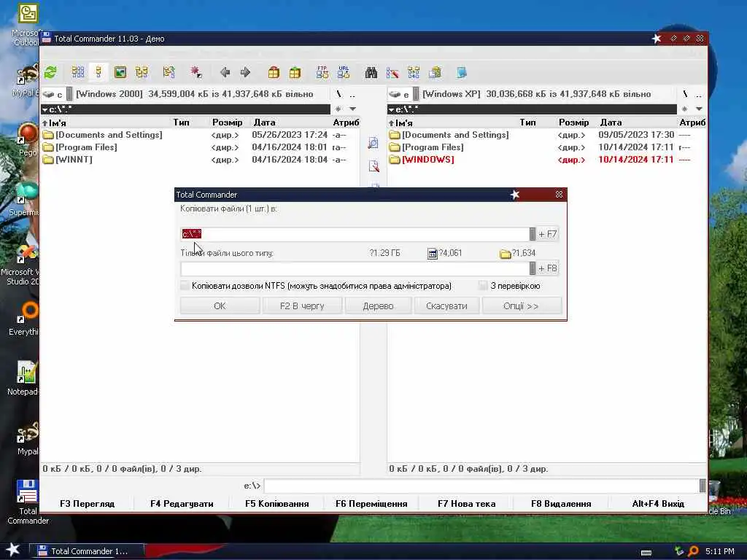747x560 pixels.
Task: Enable the З перевіркою checkbox
Action: click(483, 286)
